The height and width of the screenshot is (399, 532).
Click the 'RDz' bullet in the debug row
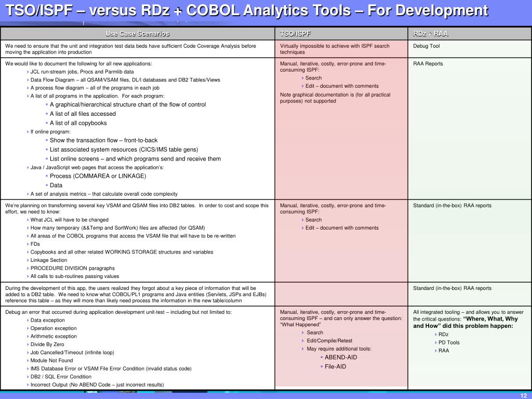(x=443, y=335)
